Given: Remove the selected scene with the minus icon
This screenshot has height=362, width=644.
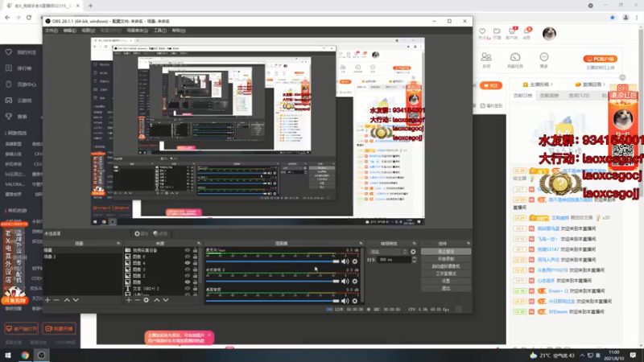Looking at the screenshot, I should click(56, 300).
